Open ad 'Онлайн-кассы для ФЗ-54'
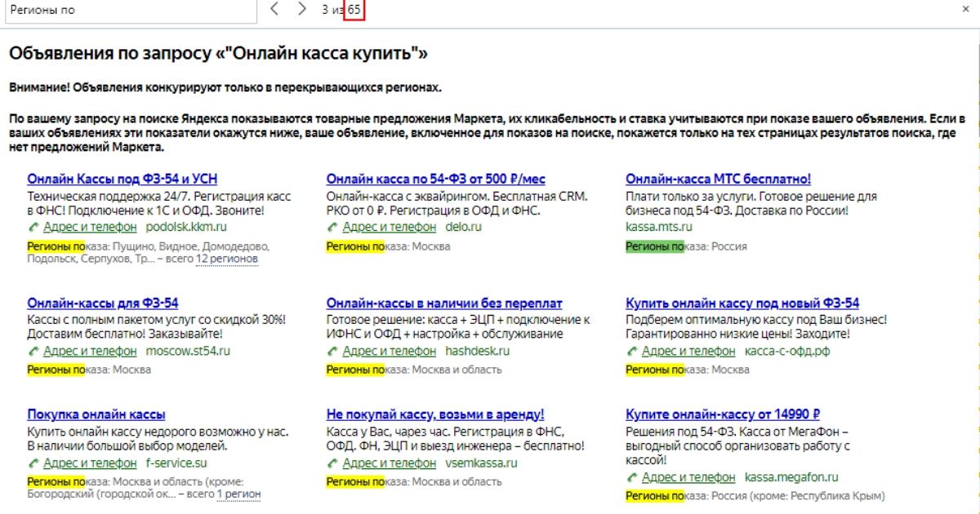 pos(102,304)
